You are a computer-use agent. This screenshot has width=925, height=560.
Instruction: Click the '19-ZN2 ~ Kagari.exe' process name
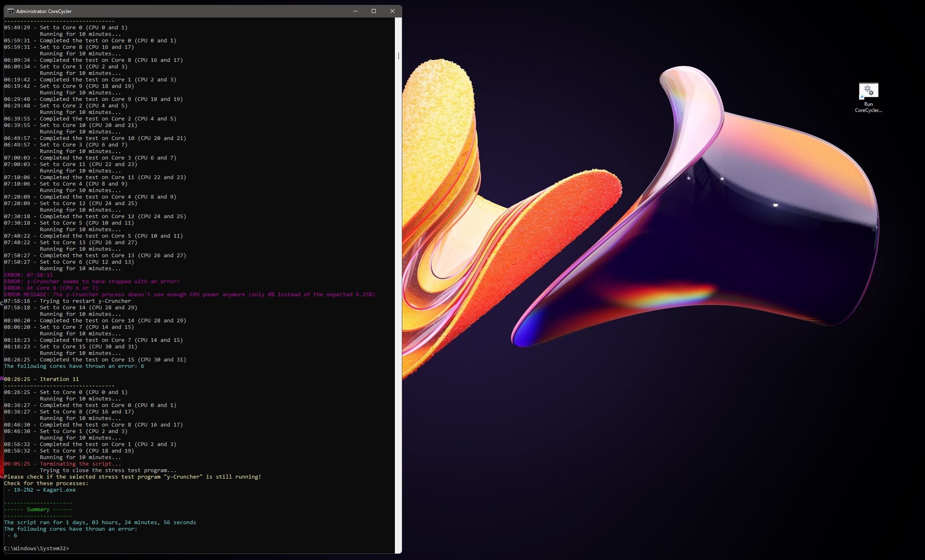point(45,490)
